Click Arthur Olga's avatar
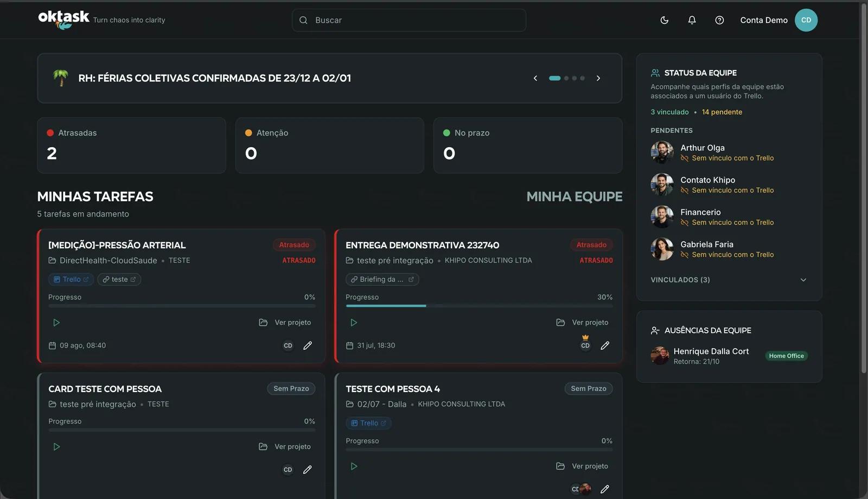Image resolution: width=868 pixels, height=499 pixels. tap(662, 153)
